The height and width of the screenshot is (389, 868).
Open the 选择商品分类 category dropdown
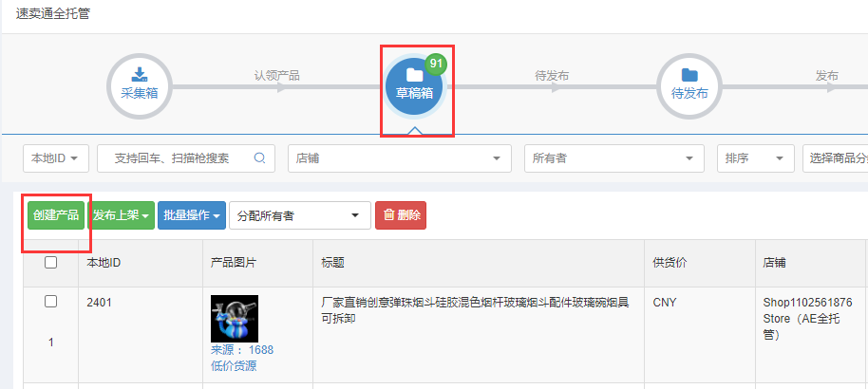click(x=836, y=158)
